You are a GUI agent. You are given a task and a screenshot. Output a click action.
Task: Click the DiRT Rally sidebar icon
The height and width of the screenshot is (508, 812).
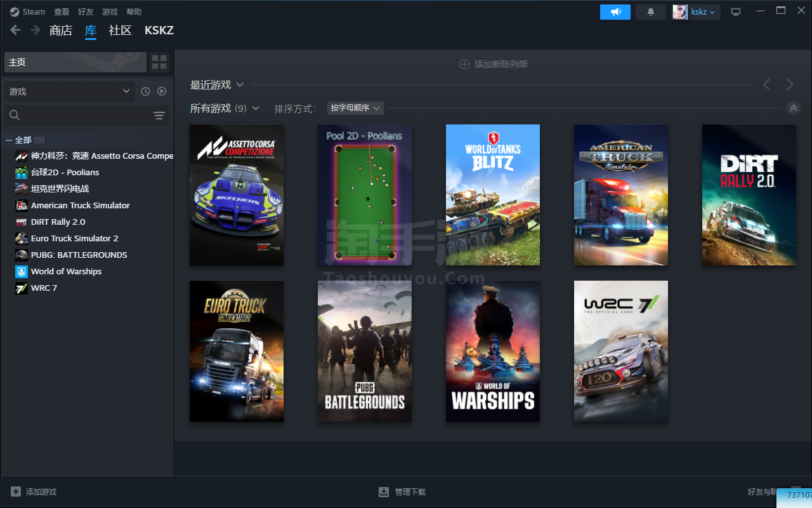21,222
